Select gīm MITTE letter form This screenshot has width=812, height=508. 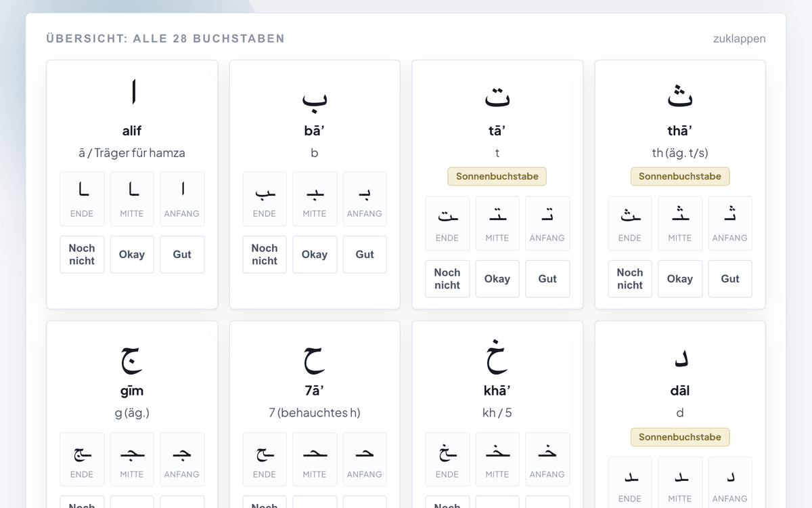(x=132, y=459)
